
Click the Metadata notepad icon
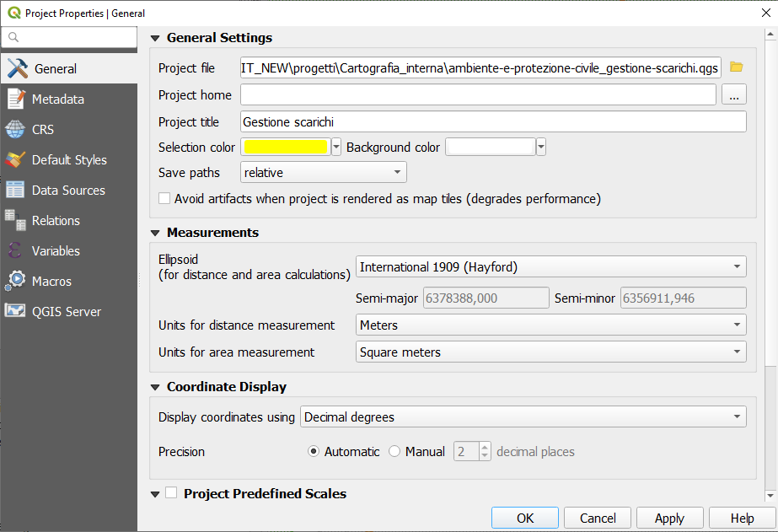point(15,99)
